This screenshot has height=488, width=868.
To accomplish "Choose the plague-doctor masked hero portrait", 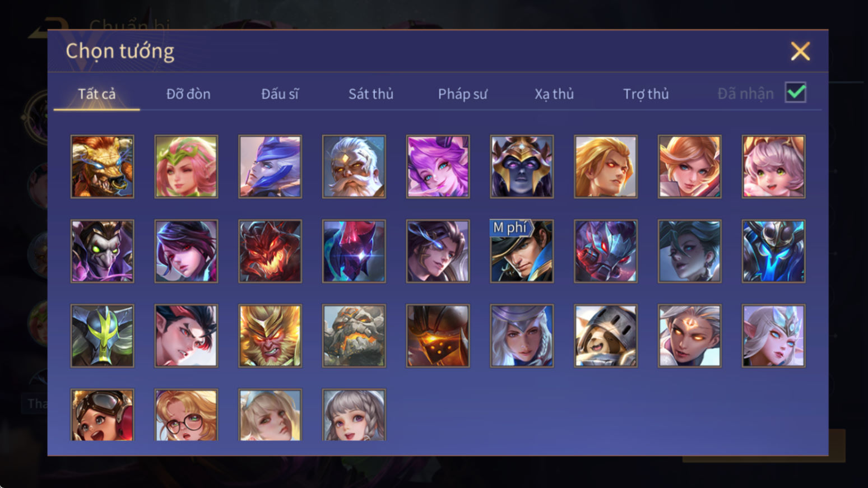I will click(x=102, y=251).
